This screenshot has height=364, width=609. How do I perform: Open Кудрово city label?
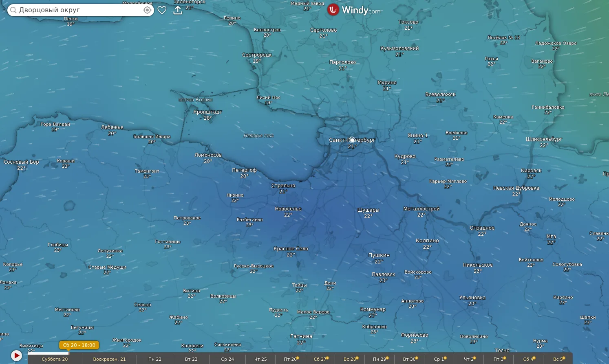pos(405,156)
